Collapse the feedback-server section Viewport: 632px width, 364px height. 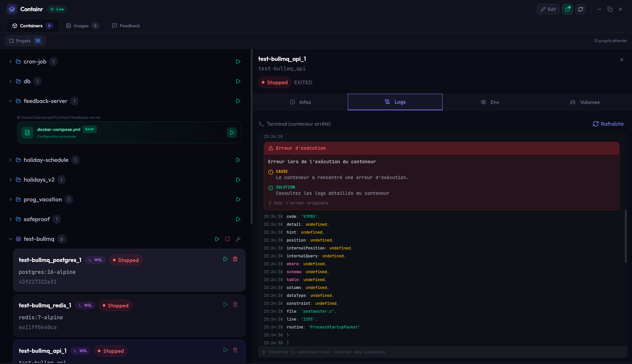click(x=10, y=101)
